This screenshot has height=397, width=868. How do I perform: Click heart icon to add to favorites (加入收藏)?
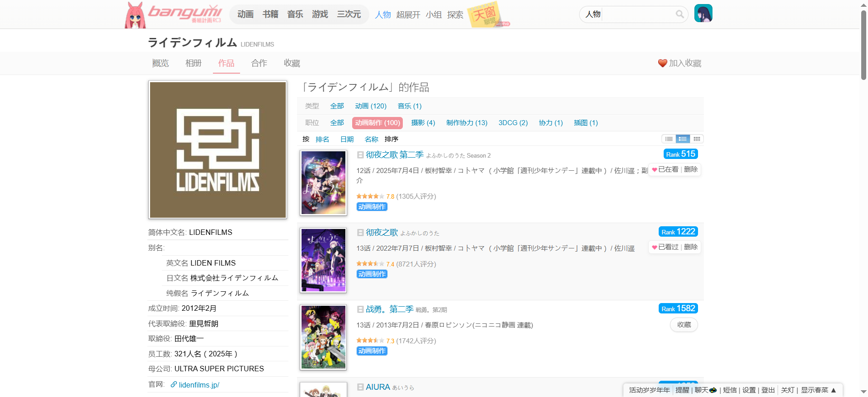[662, 63]
